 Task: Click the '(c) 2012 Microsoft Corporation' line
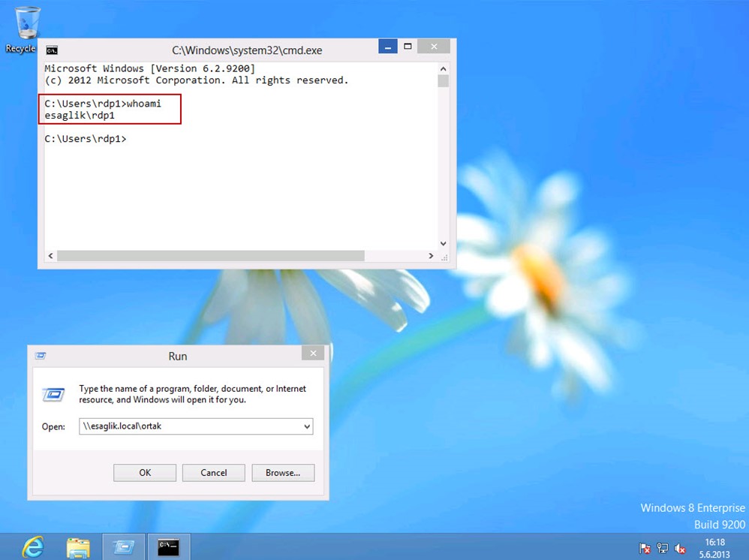[x=197, y=80]
